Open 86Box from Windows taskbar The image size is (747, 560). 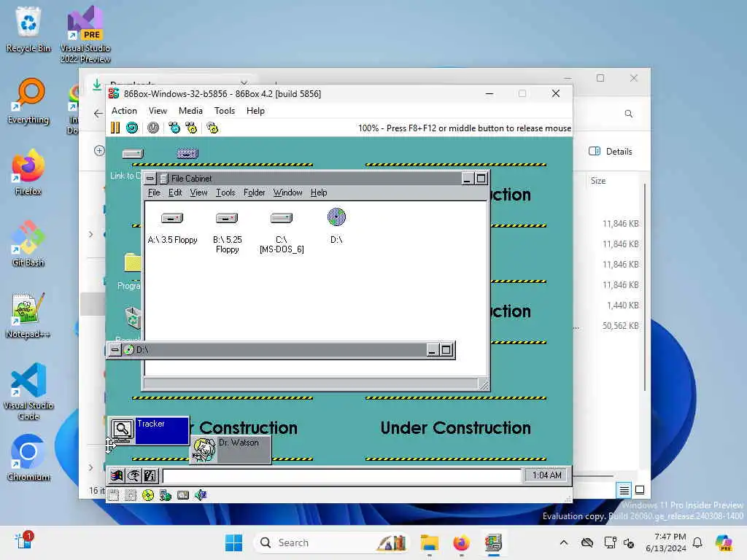click(493, 542)
